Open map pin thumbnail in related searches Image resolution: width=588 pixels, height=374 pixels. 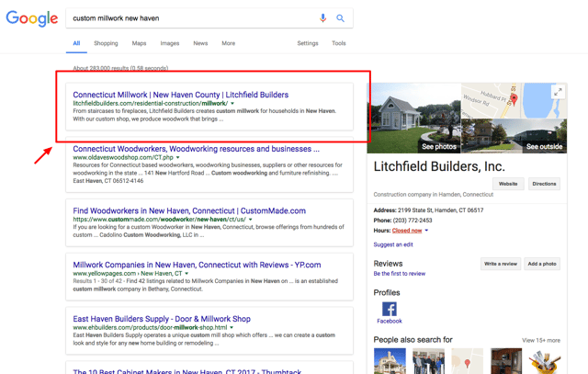pos(468,361)
